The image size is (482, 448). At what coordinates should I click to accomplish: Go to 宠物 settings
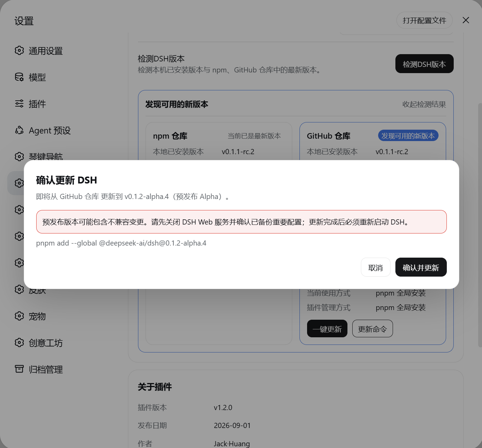37,317
